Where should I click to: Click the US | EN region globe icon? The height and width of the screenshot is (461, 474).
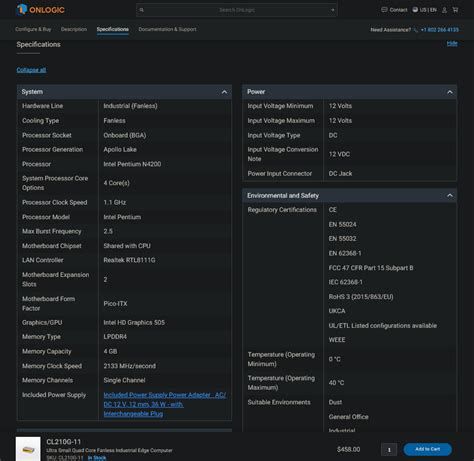[x=415, y=10]
